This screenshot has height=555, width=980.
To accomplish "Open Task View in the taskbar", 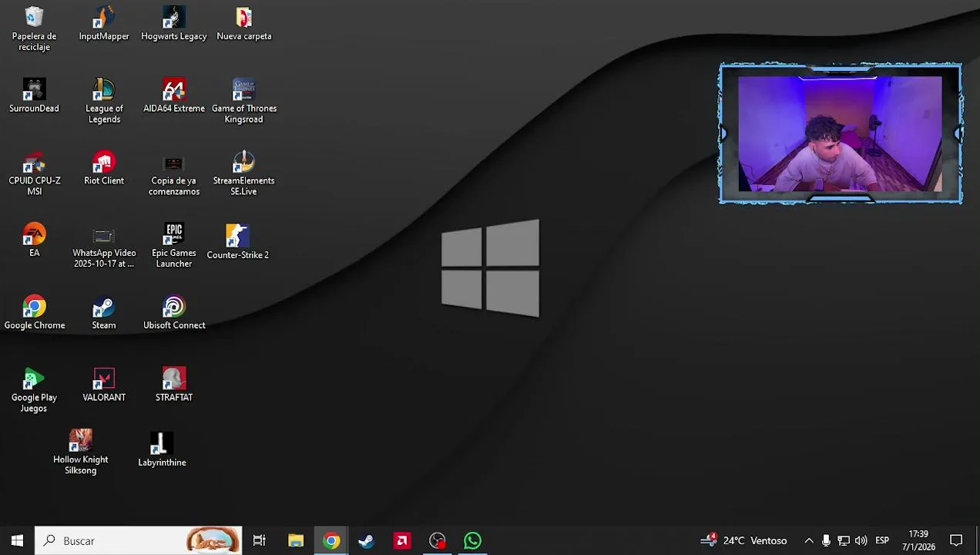I will point(260,540).
